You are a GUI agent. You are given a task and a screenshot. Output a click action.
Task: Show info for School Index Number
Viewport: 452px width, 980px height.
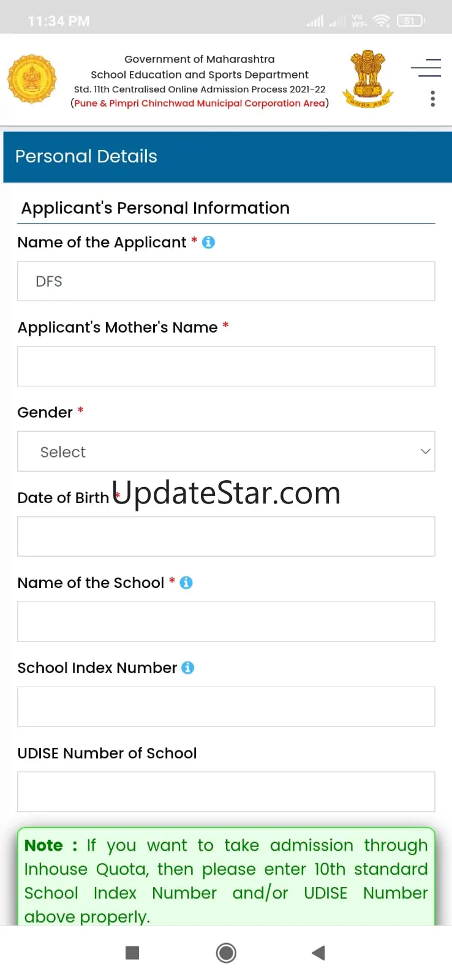tap(188, 668)
